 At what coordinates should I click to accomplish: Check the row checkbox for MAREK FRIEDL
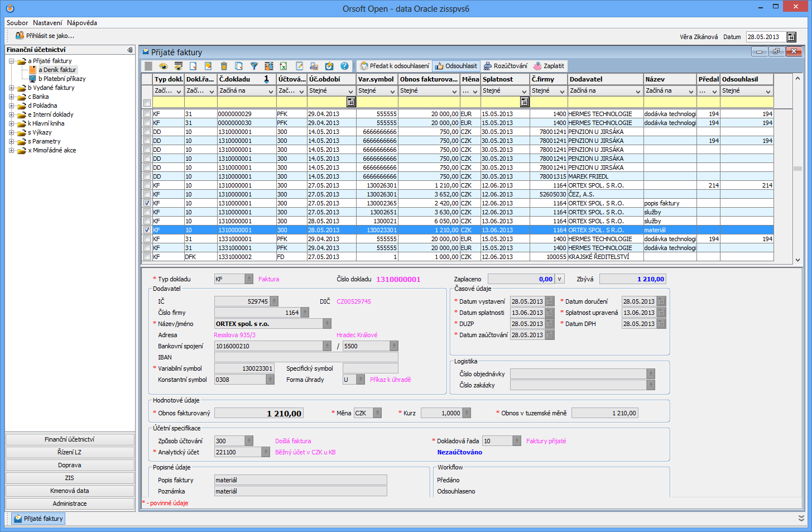coord(147,176)
